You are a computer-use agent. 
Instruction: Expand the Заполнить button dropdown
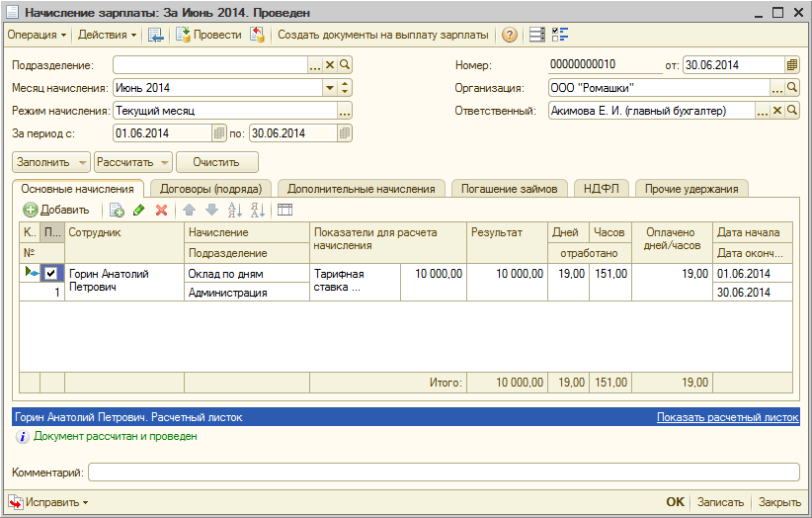pyautogui.click(x=82, y=163)
